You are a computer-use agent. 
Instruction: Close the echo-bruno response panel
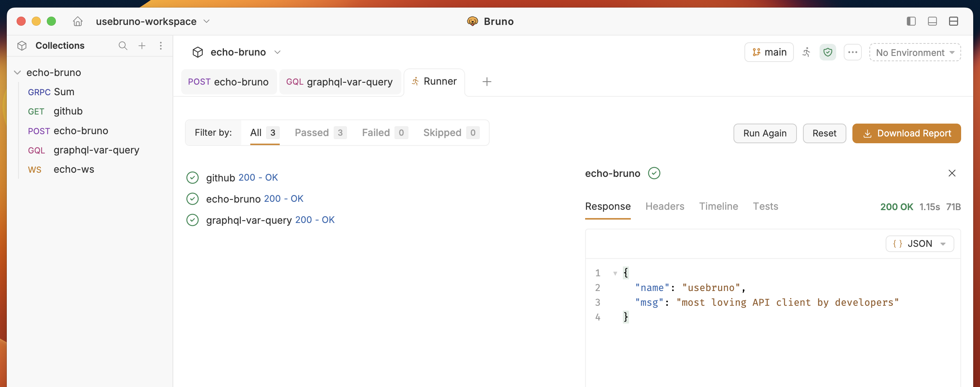(x=952, y=173)
